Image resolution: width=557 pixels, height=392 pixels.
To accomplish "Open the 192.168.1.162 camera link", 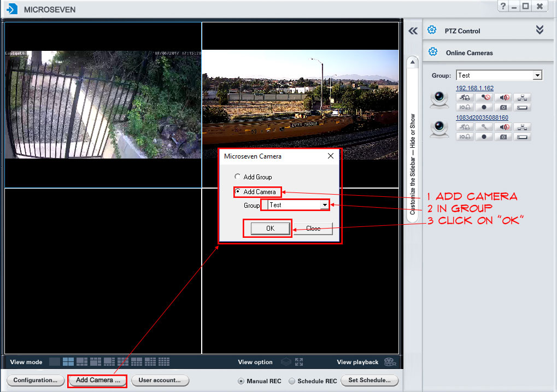I will (x=474, y=88).
